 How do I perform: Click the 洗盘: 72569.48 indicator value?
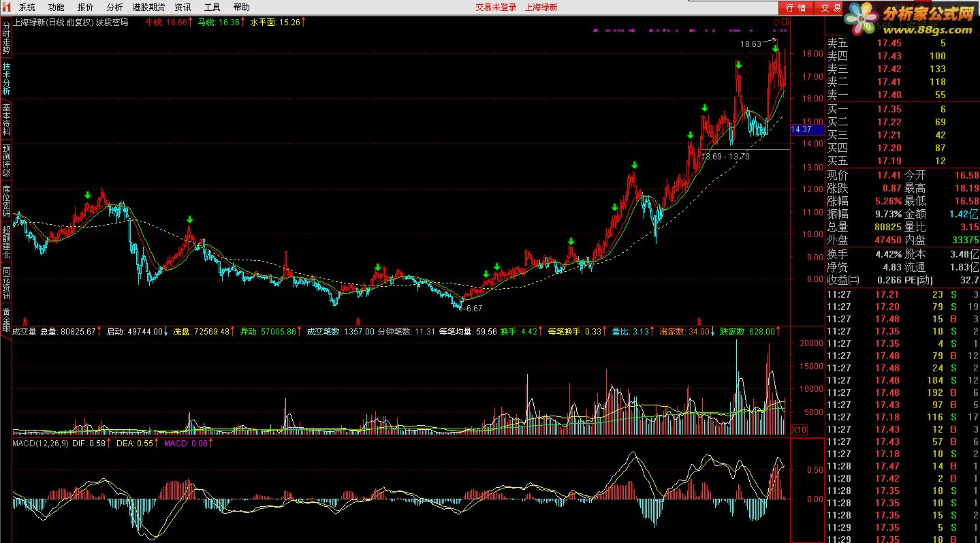coord(202,332)
